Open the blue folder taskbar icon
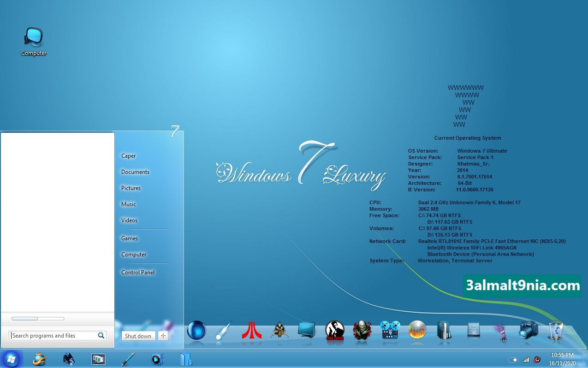Viewport: 588px width, 368px height. 186,359
